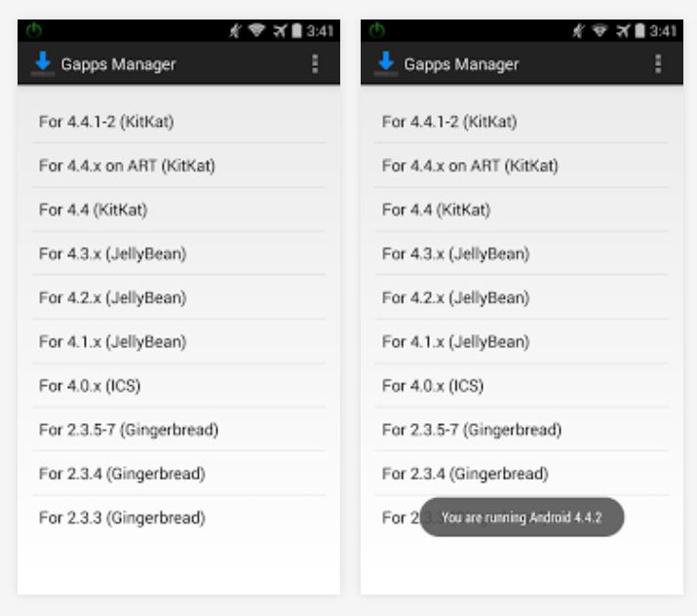697x616 pixels.
Task: Choose For 4.4 (KitKat) on right screen
Action: pyautogui.click(x=522, y=210)
